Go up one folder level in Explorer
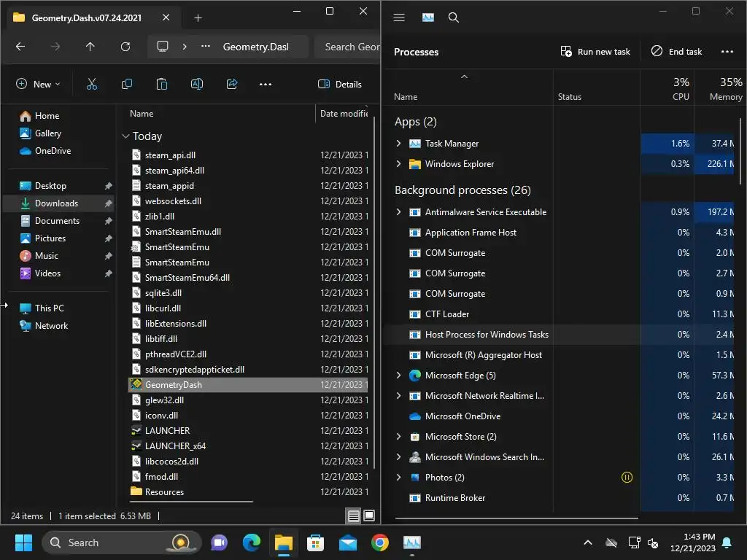 pyautogui.click(x=90, y=47)
